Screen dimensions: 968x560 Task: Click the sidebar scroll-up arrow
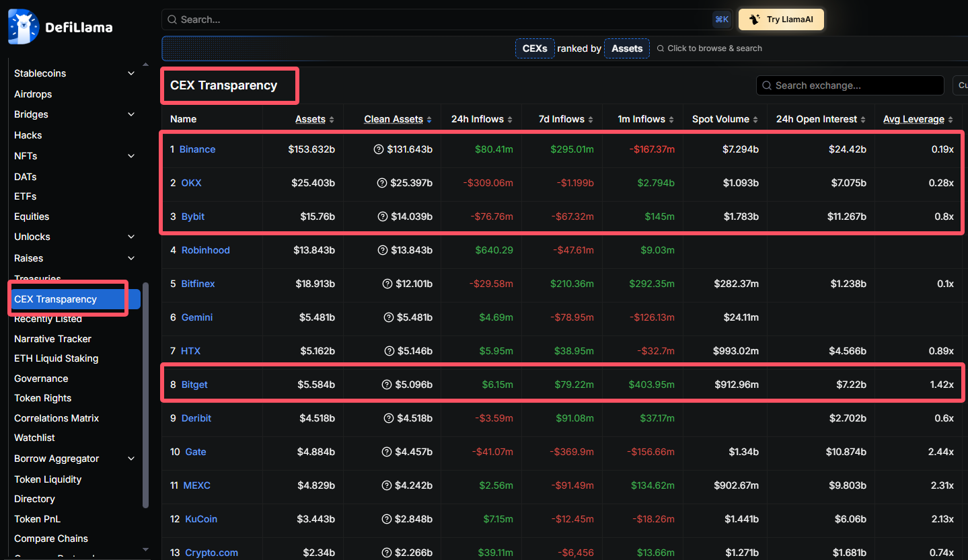point(146,65)
